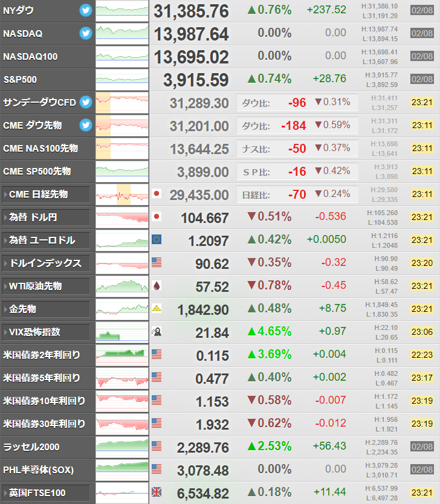Screen dimensions: 440x504
Task: Click US flag in 米国債券5年利回り row
Action: [x=157, y=377]
